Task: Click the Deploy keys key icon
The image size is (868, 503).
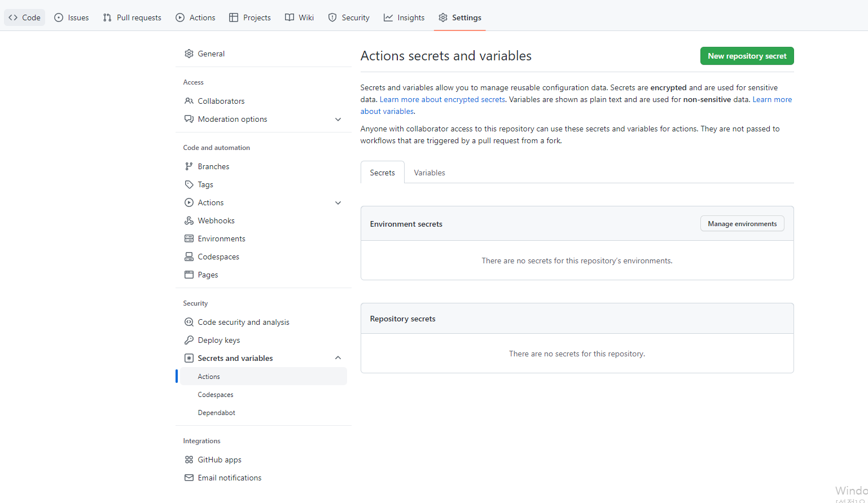Action: 189,340
